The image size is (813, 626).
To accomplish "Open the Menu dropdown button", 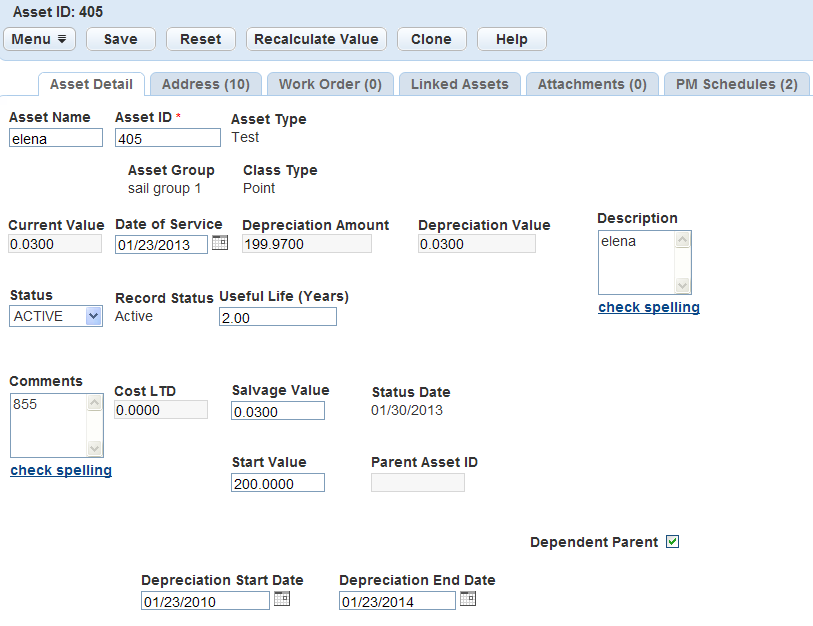I will coord(39,39).
